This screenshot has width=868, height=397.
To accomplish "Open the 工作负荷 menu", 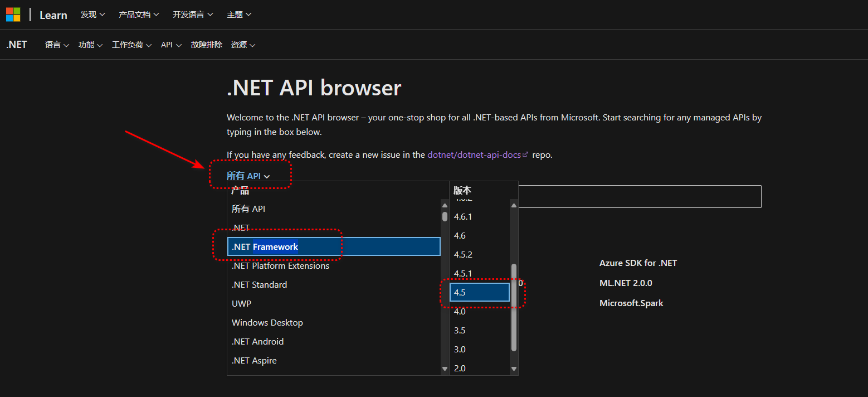I will (x=131, y=45).
